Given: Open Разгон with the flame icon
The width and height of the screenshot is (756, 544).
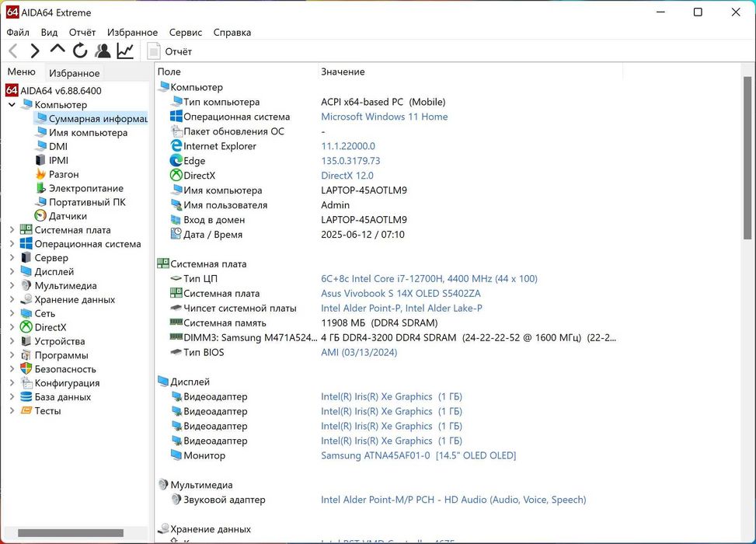Looking at the screenshot, I should pyautogui.click(x=64, y=174).
